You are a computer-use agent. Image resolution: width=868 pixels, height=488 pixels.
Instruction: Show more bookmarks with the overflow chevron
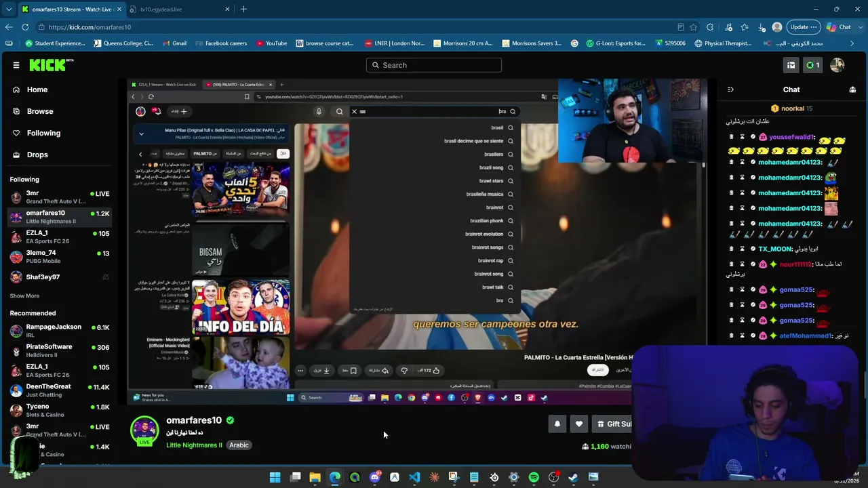tap(853, 43)
